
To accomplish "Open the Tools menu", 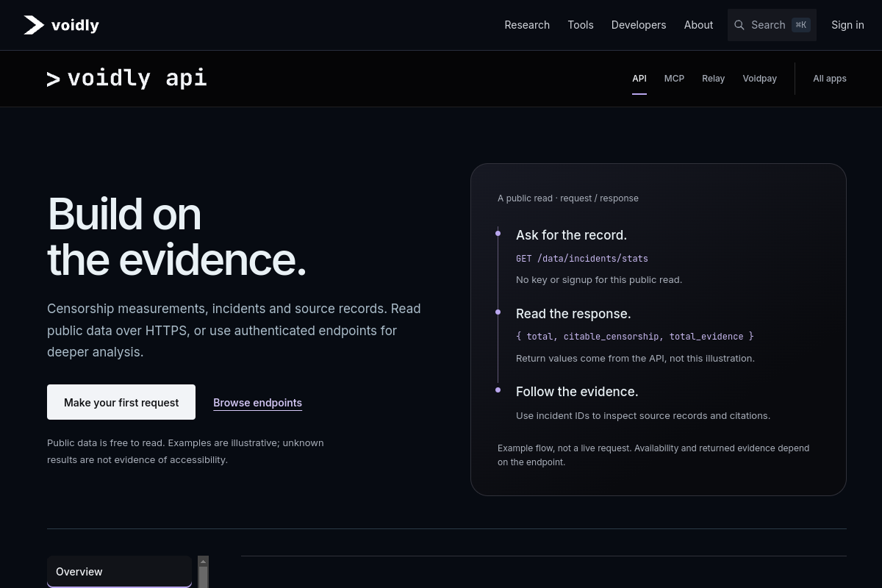I will [581, 25].
